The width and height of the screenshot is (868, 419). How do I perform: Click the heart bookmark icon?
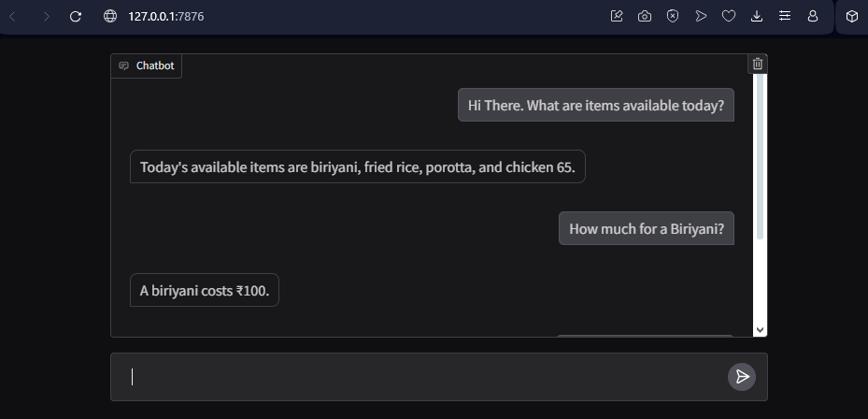729,17
